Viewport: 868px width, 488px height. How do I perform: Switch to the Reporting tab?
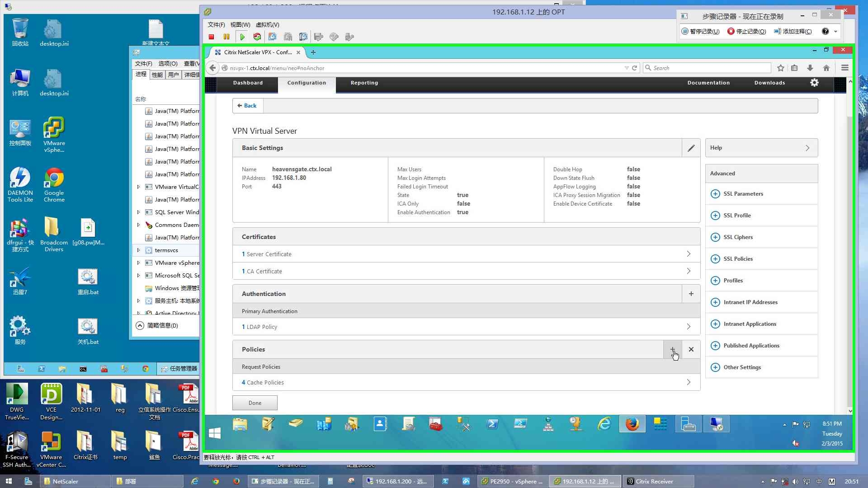click(364, 83)
